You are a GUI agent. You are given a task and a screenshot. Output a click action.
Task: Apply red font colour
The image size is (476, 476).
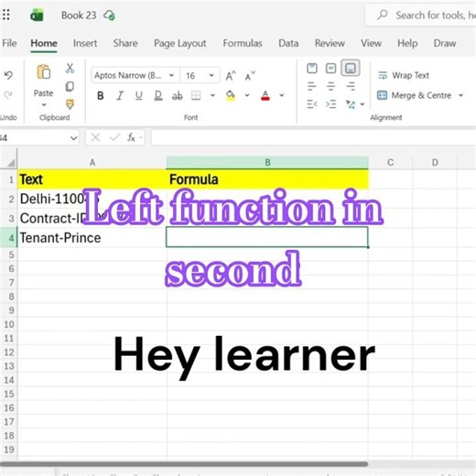coord(265,96)
